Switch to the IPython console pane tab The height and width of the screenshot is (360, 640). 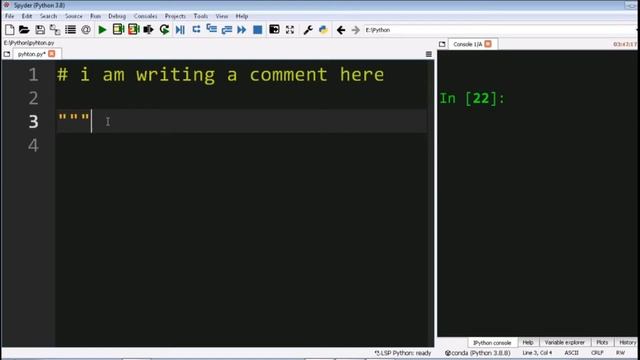click(492, 342)
